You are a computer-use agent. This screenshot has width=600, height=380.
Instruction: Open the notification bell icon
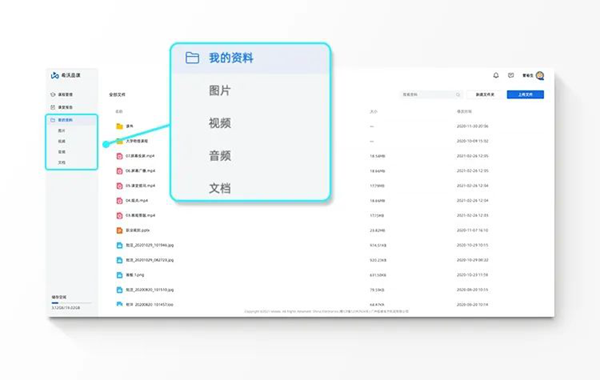coord(496,75)
